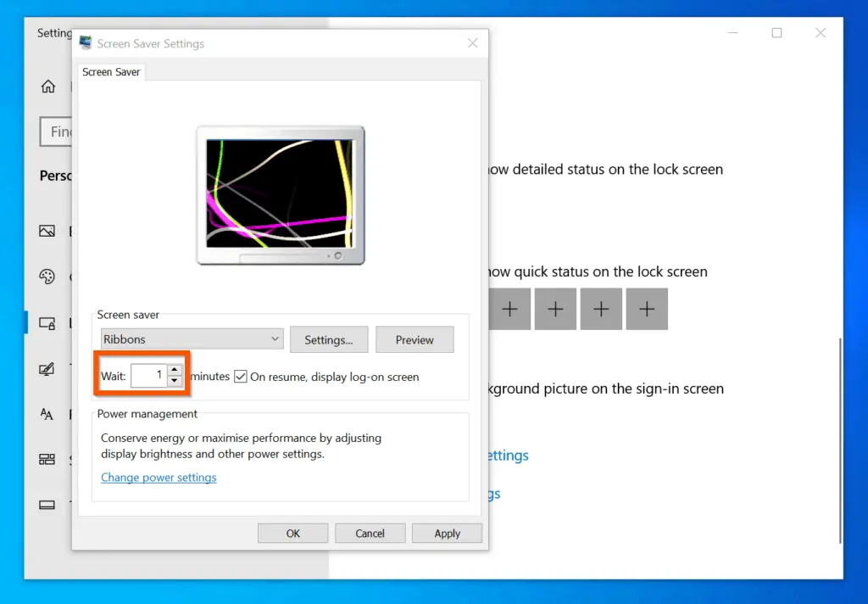Click the Start tiles icon in sidebar
Image resolution: width=868 pixels, height=604 pixels.
tap(47, 460)
